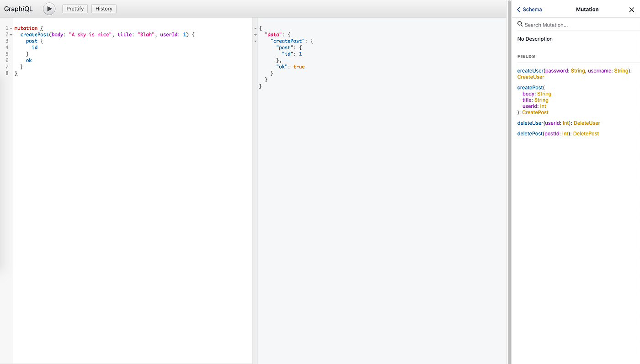Click the magnifier icon in search bar
This screenshot has height=364, width=640.
pyautogui.click(x=519, y=24)
